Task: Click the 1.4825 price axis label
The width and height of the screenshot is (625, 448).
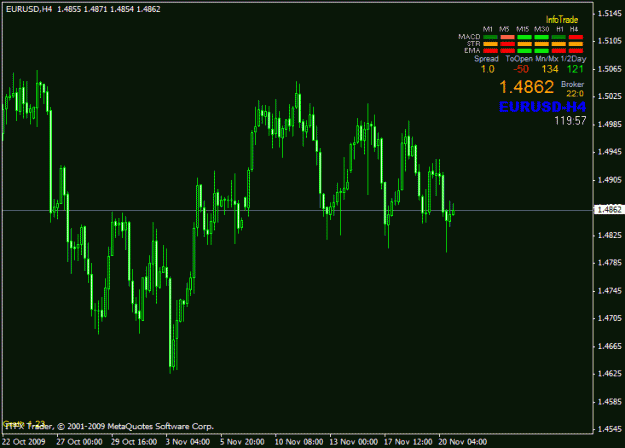Action: [x=610, y=235]
